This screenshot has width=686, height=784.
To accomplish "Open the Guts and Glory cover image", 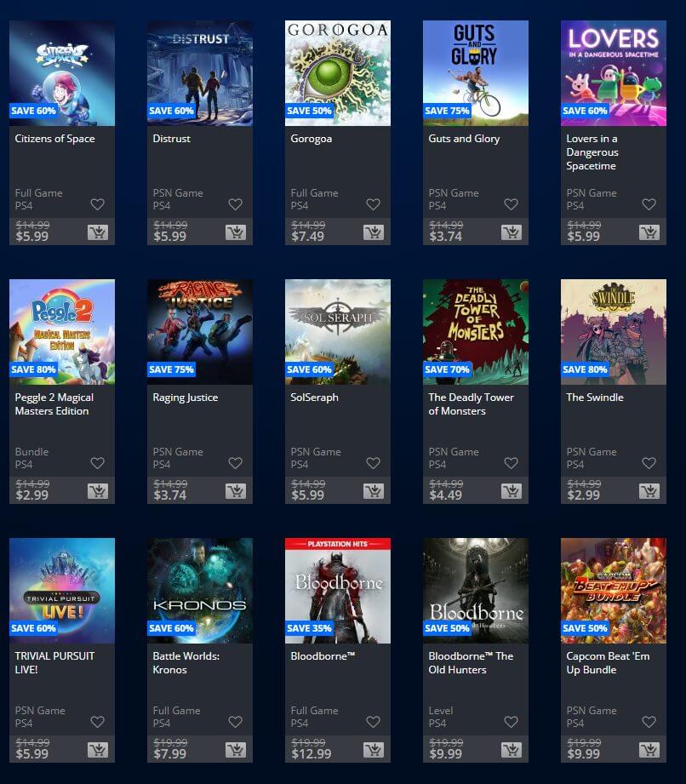I will point(476,73).
